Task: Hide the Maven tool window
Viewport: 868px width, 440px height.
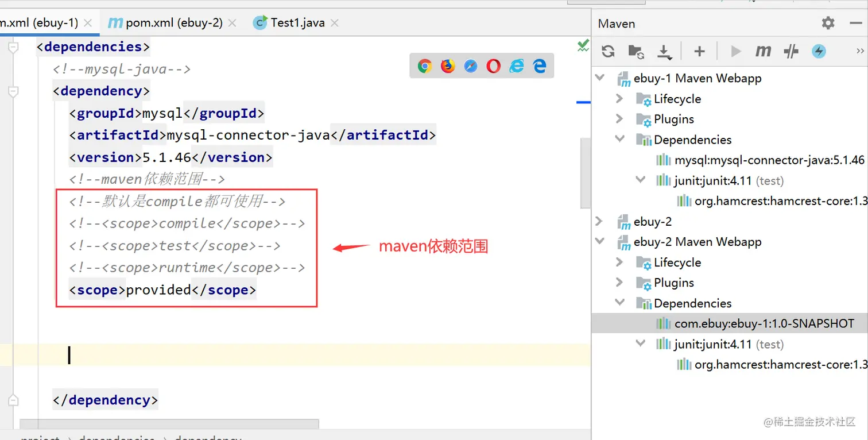Action: (x=855, y=23)
